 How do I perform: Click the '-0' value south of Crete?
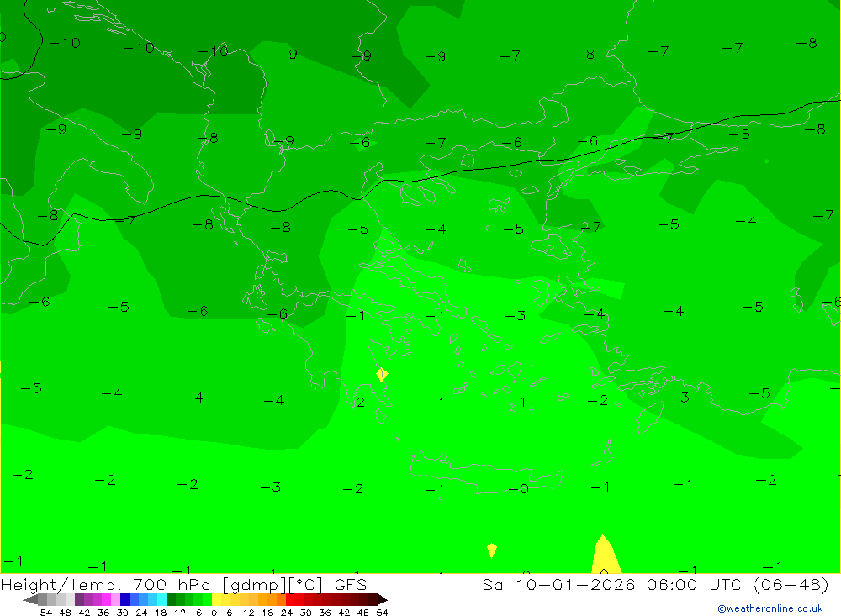coord(519,488)
